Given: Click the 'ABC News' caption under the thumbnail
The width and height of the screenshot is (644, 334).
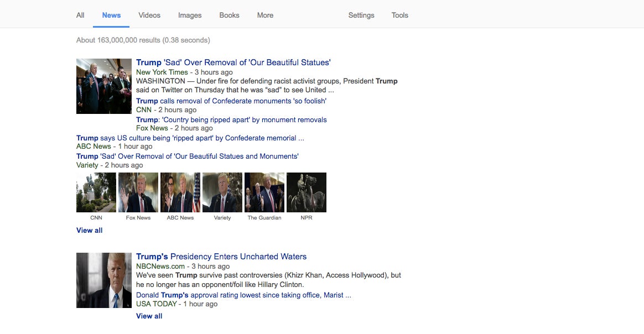Looking at the screenshot, I should tap(180, 218).
